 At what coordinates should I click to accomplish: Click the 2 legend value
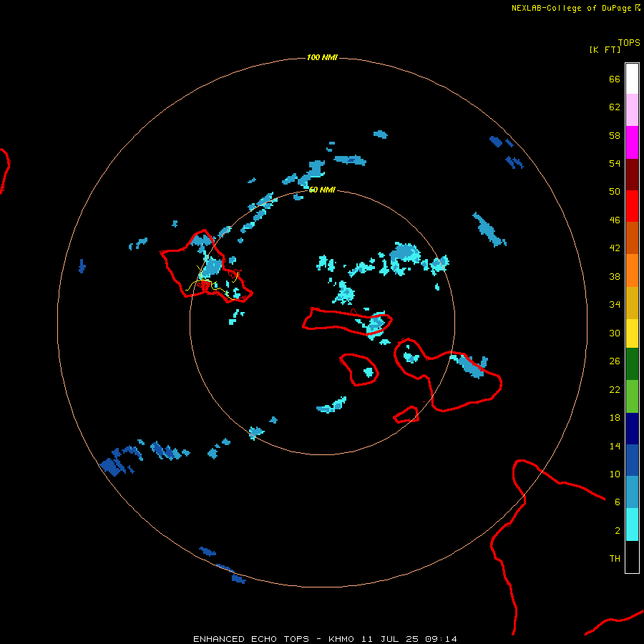click(618, 530)
